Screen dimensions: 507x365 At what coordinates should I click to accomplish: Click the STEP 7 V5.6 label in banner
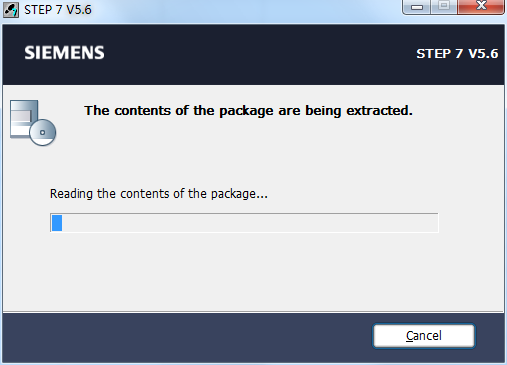pos(457,54)
